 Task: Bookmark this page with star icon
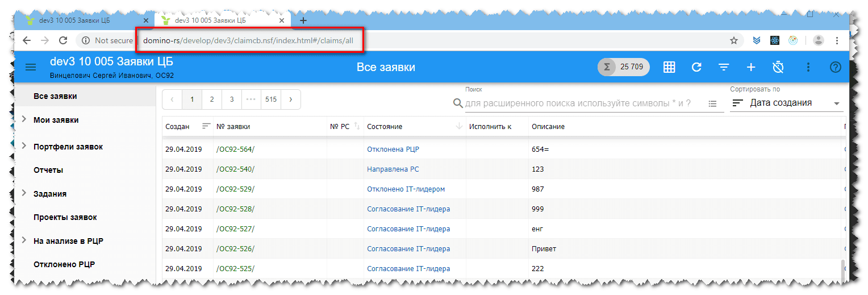pyautogui.click(x=734, y=40)
